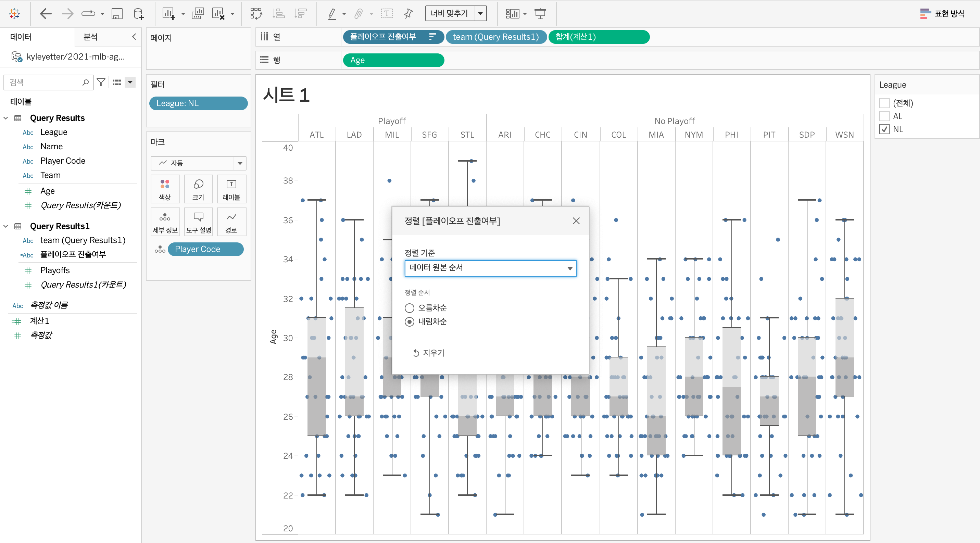Screen dimensions: 980x543
Task: Click the 지우기 clear button
Action: (x=428, y=353)
